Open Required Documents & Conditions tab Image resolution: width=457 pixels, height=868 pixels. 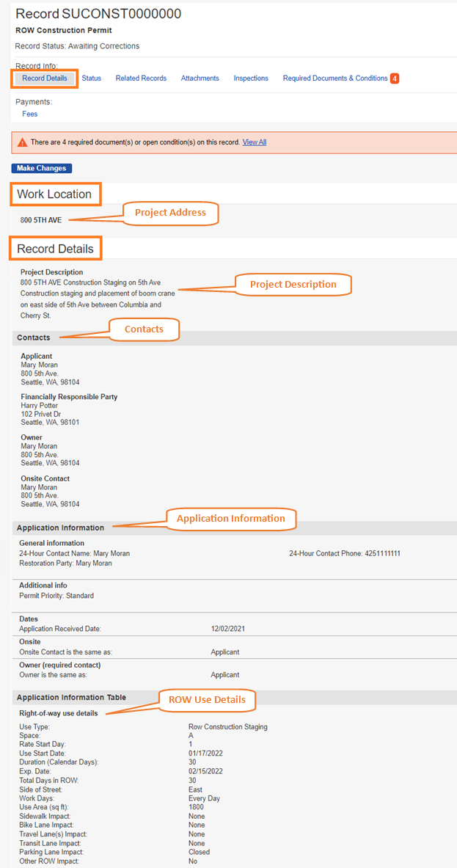(335, 79)
